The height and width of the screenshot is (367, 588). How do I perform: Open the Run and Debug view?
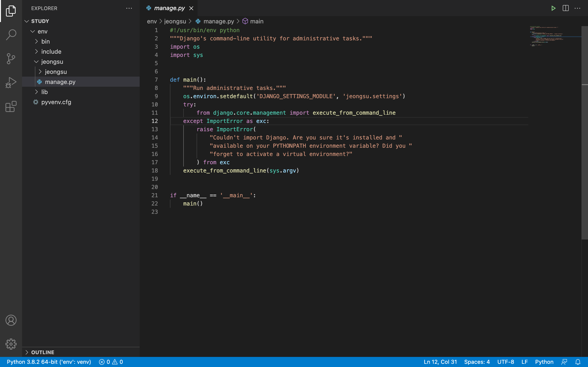pos(11,83)
